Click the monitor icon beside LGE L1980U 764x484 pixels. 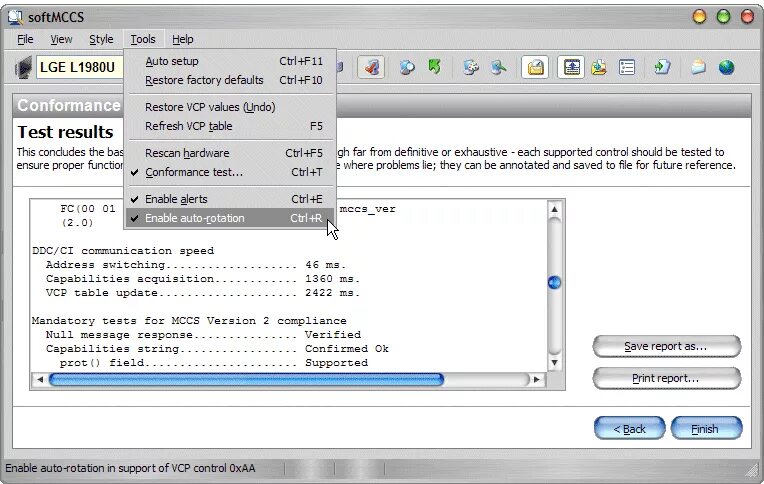[x=23, y=67]
